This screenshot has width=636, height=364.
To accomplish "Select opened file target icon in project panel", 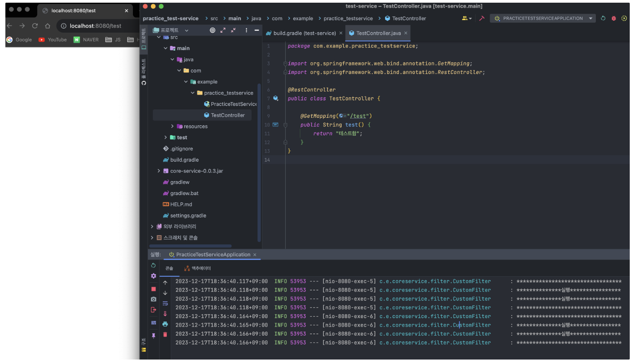I will (x=212, y=30).
